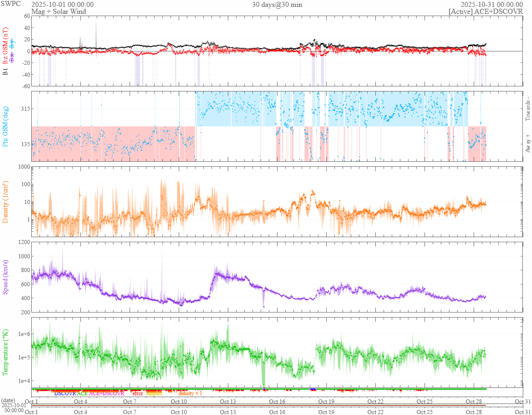Click the orange density < 1 legend label
The width and height of the screenshot is (532, 415).
(190, 393)
